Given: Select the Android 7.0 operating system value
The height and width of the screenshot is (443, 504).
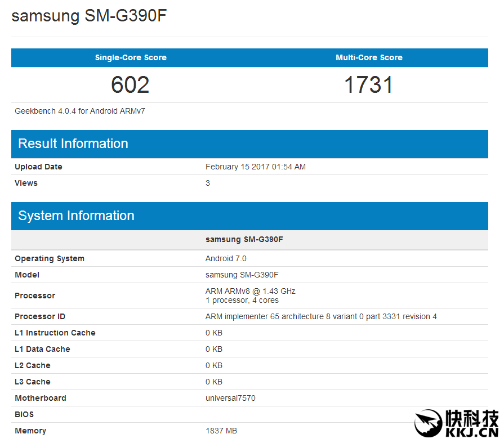Looking at the screenshot, I should point(226,258).
